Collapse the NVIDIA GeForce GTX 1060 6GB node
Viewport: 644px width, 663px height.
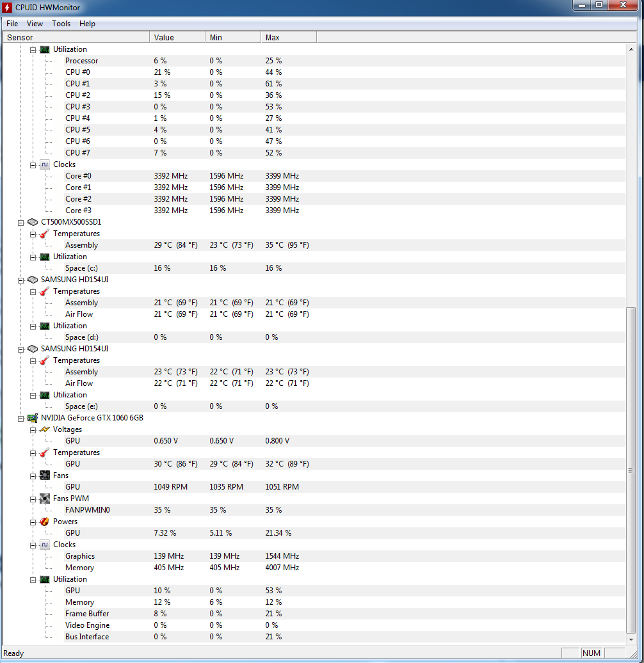click(20, 418)
